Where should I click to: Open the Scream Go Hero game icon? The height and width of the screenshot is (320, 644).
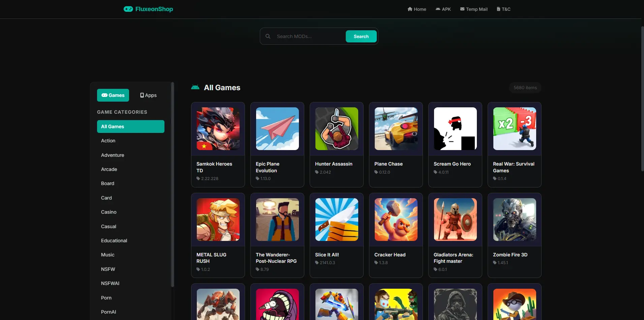coord(455,129)
